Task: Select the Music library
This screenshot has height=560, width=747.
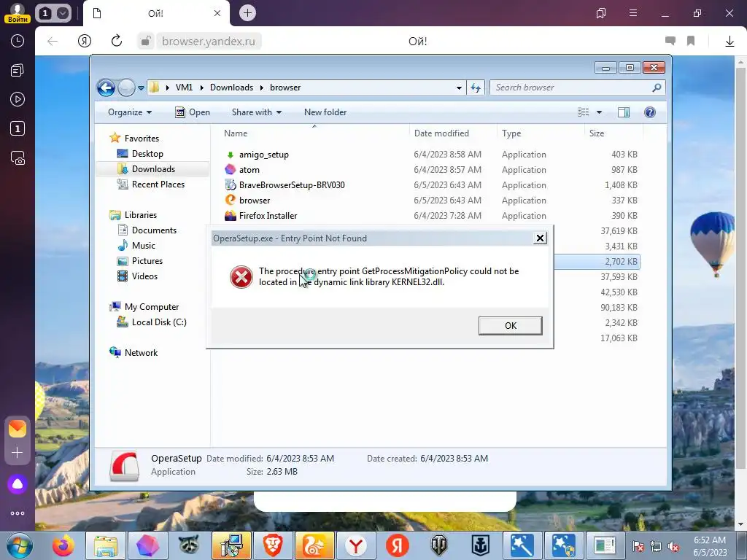Action: tap(144, 246)
